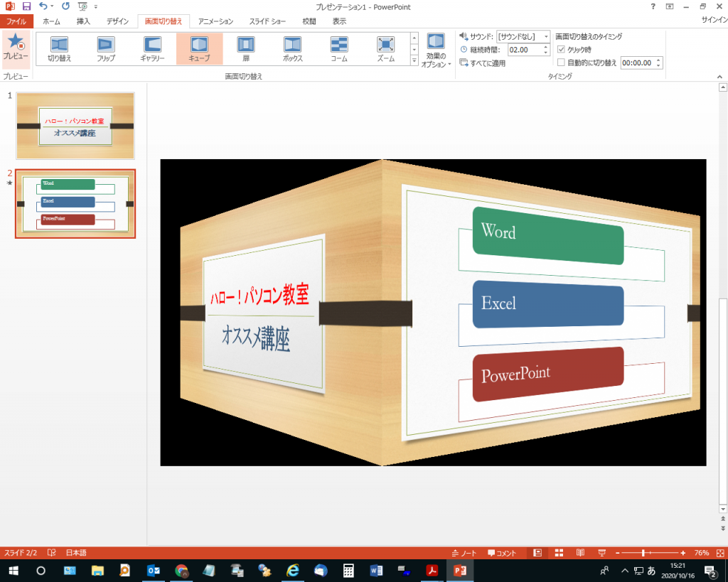Switch to Slide Sorter view icon
The height and width of the screenshot is (582, 728).
click(559, 553)
